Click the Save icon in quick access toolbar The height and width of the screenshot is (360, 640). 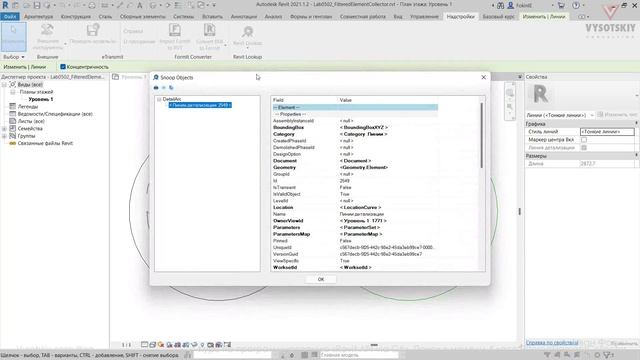click(x=37, y=5)
